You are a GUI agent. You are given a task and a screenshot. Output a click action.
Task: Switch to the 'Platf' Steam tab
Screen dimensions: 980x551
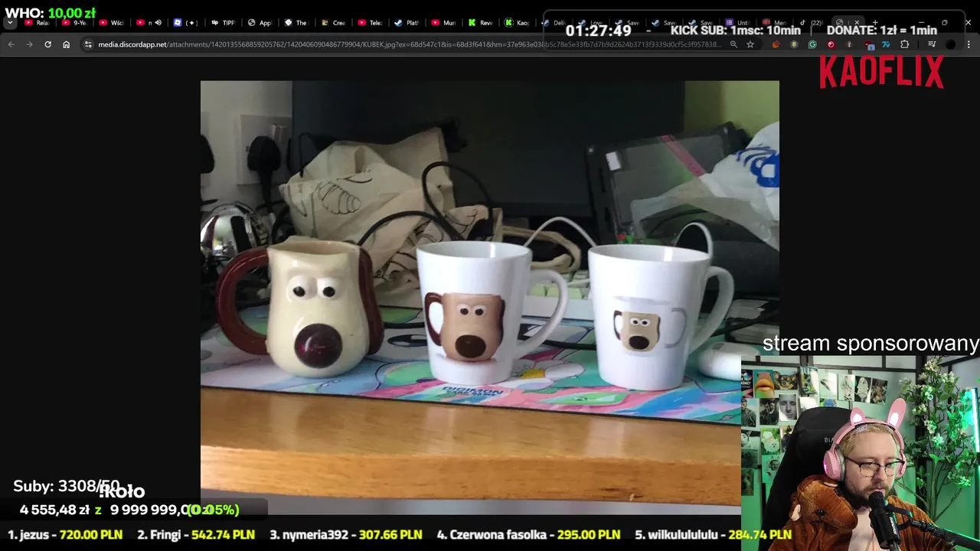click(x=407, y=23)
